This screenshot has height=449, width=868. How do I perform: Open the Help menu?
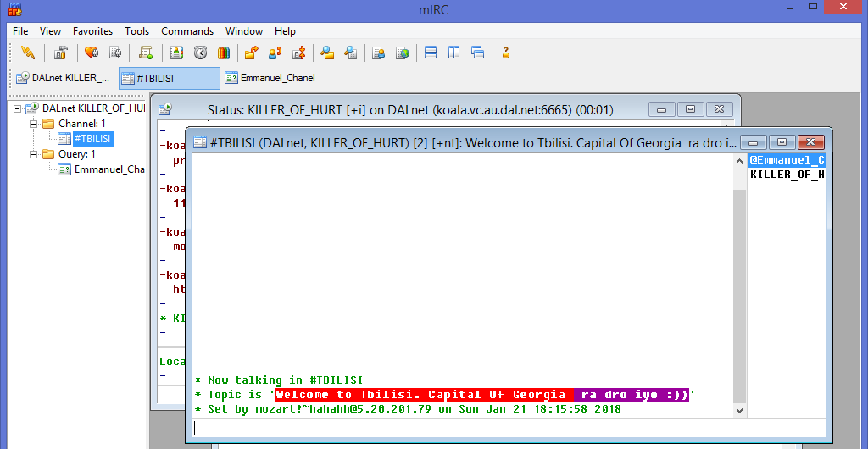pyautogui.click(x=285, y=31)
